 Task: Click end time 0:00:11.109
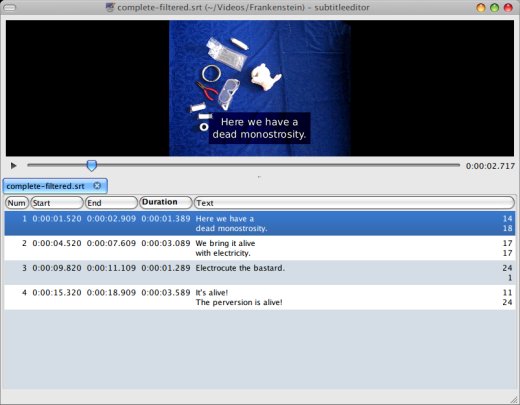(111, 268)
